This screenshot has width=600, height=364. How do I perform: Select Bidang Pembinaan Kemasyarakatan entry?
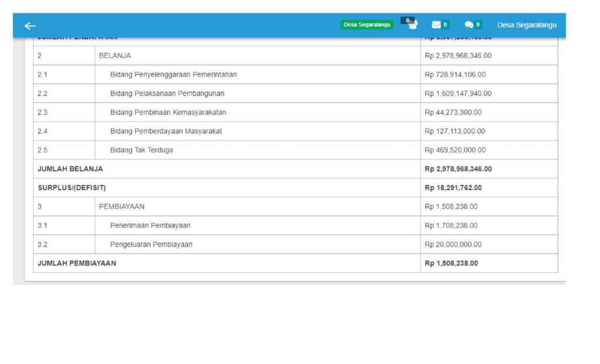168,112
